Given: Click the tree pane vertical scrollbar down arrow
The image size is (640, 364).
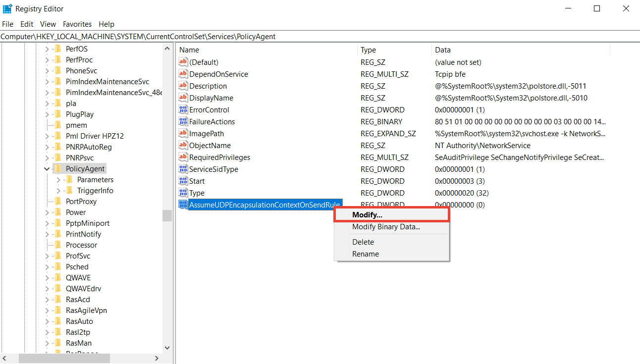Looking at the screenshot, I should pos(167,348).
